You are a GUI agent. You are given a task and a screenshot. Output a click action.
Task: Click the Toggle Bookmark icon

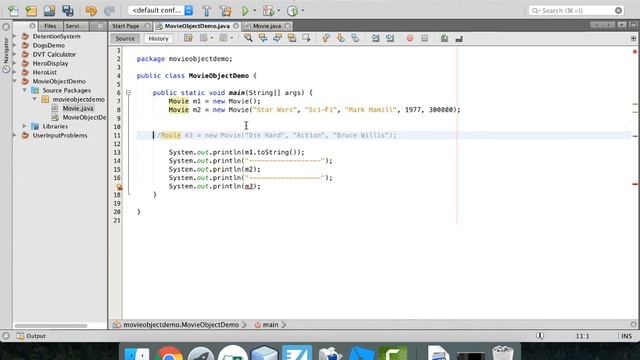click(355, 38)
